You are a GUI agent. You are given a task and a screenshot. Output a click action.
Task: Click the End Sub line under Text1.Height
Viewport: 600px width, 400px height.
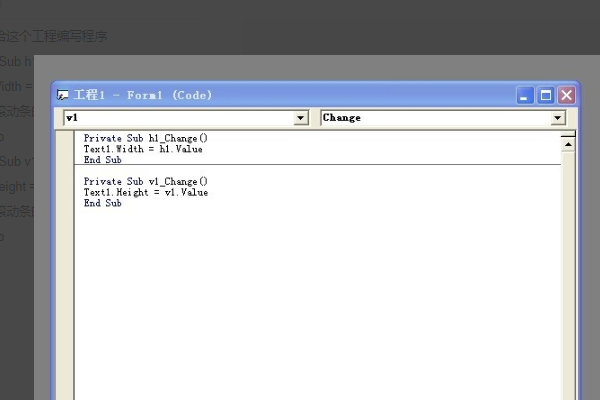[x=103, y=203]
